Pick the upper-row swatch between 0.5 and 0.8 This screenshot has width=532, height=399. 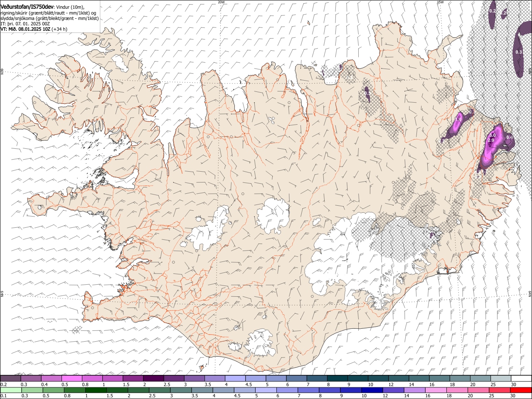pos(71,378)
